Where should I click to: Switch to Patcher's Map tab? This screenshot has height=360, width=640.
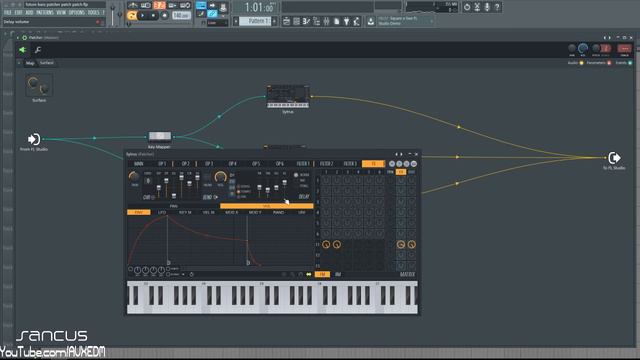pos(30,63)
